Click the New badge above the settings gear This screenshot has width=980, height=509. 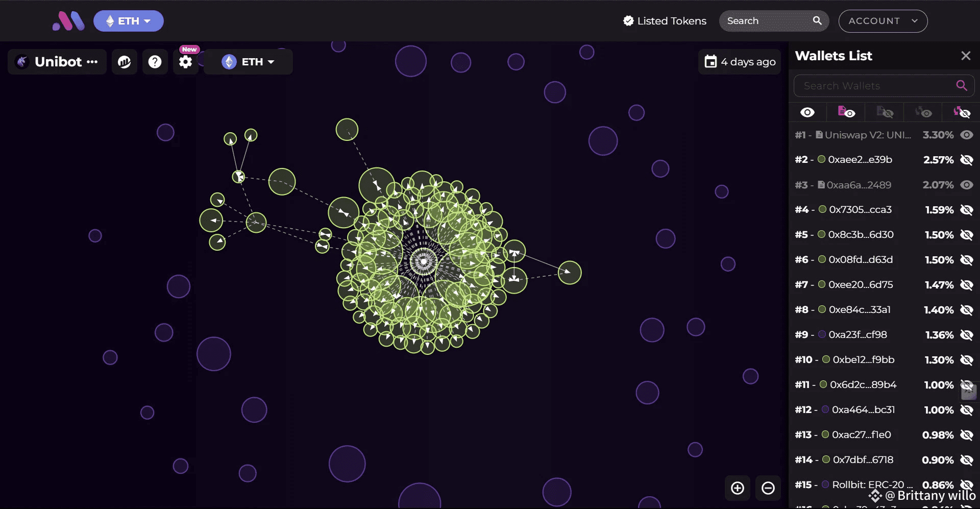189,50
